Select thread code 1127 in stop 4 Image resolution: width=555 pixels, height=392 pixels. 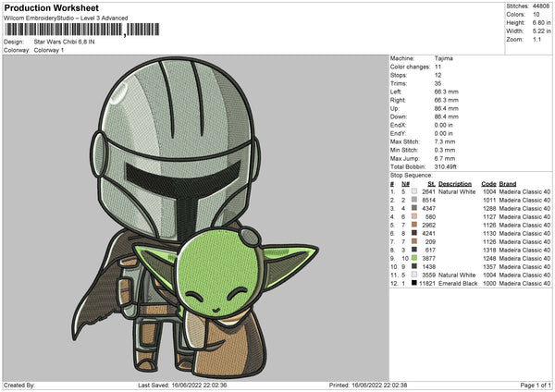(489, 217)
